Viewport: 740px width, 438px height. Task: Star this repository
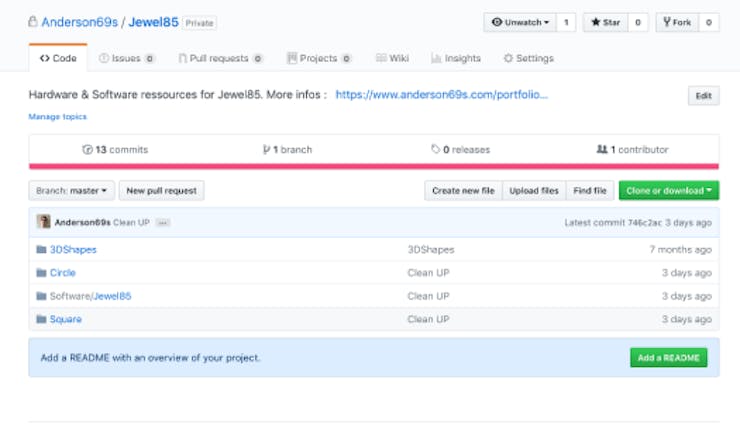pyautogui.click(x=605, y=22)
